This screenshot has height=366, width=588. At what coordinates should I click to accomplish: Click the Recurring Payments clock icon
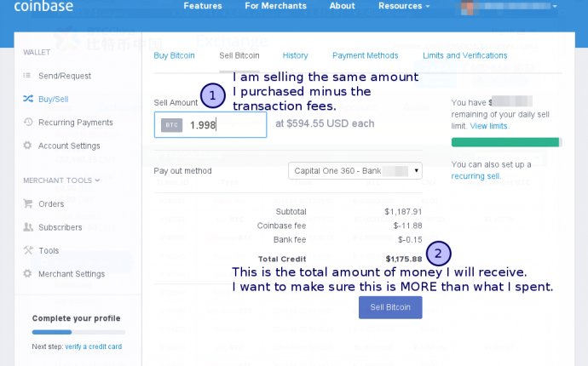(28, 122)
